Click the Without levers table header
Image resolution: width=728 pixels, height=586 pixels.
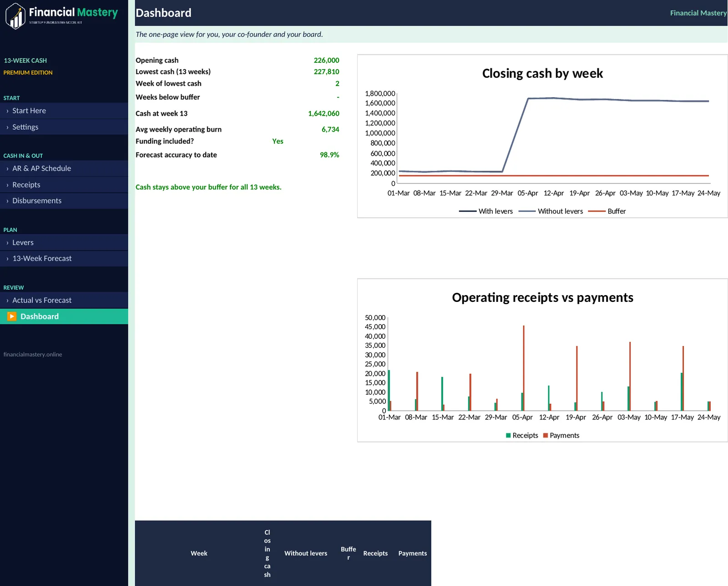306,553
